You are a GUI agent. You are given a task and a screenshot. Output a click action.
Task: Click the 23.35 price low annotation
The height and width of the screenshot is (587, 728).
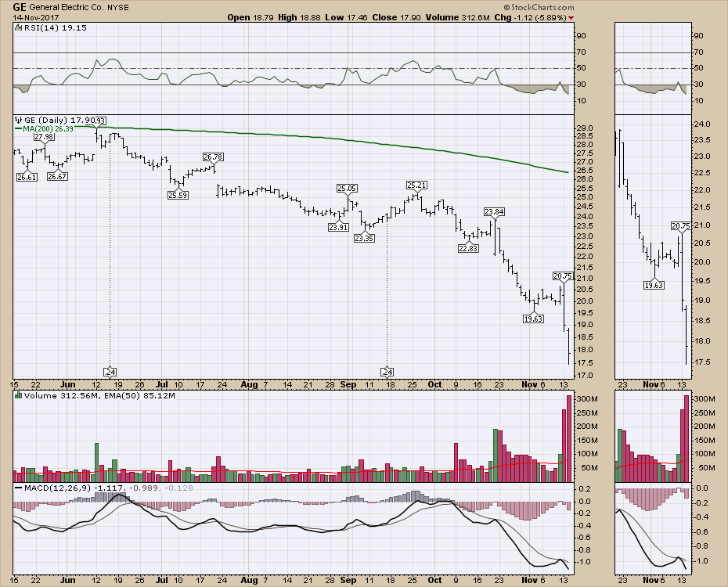[364, 238]
